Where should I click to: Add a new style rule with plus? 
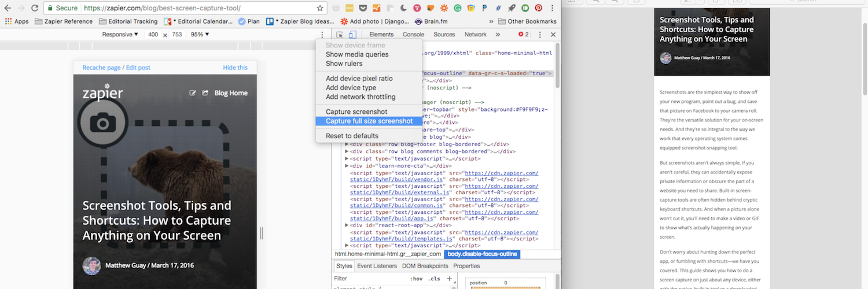pyautogui.click(x=449, y=279)
